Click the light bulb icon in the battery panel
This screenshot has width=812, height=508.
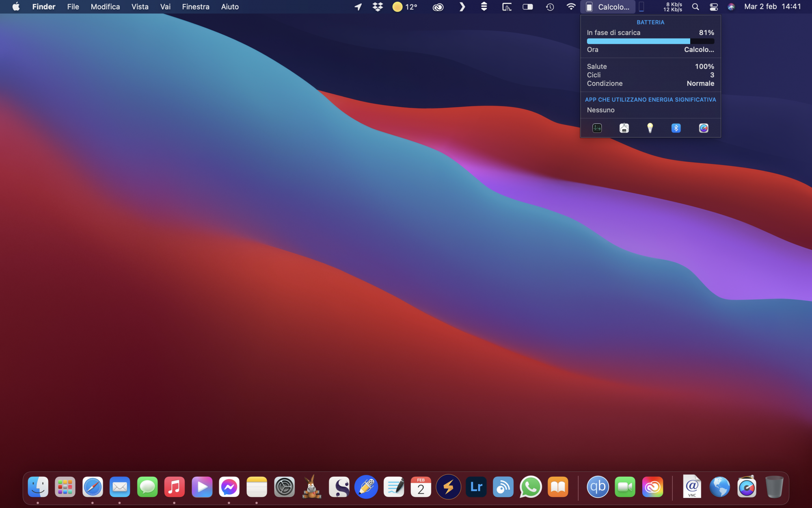[650, 128]
